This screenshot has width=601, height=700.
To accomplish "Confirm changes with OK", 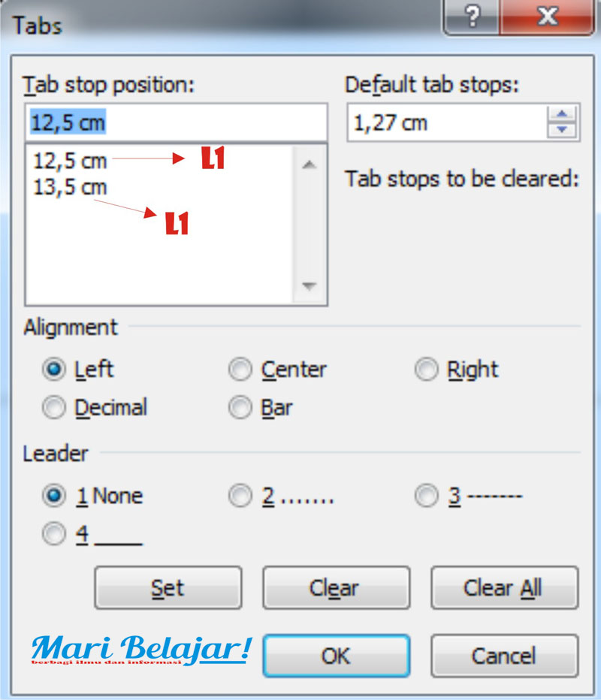I will 335,656.
